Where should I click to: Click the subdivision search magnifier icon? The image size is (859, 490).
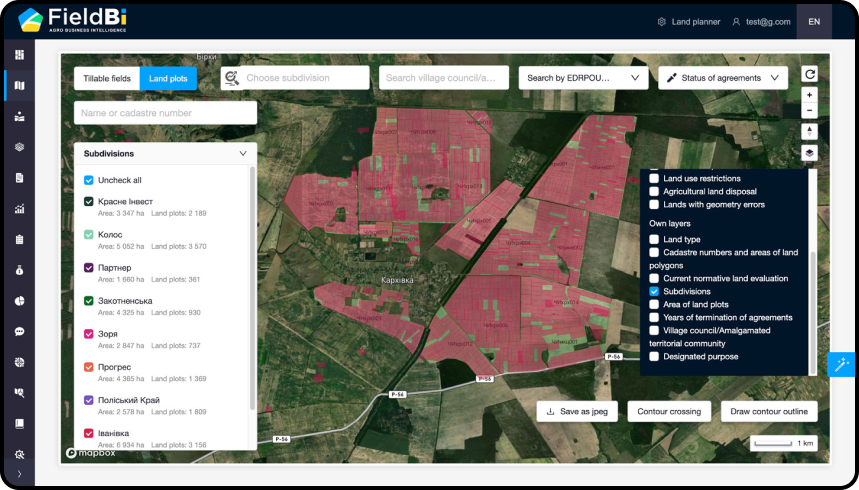point(232,78)
